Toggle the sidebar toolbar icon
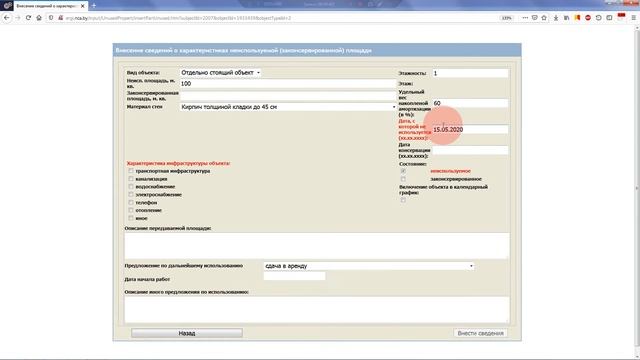This screenshot has height=360, width=640. coord(609,18)
